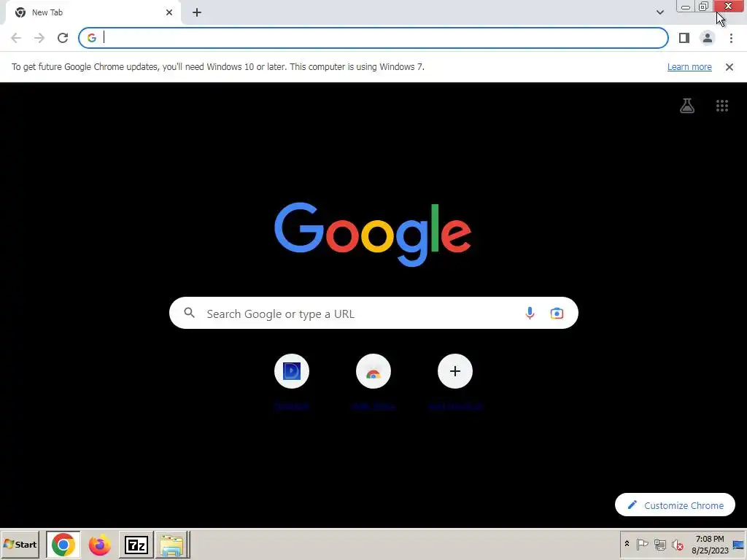Click the Chrome taskbar icon
This screenshot has height=560, width=747.
click(63, 545)
